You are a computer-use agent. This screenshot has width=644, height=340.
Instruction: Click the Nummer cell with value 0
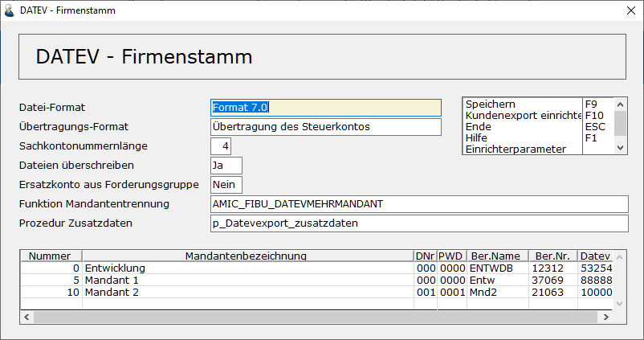(51, 268)
